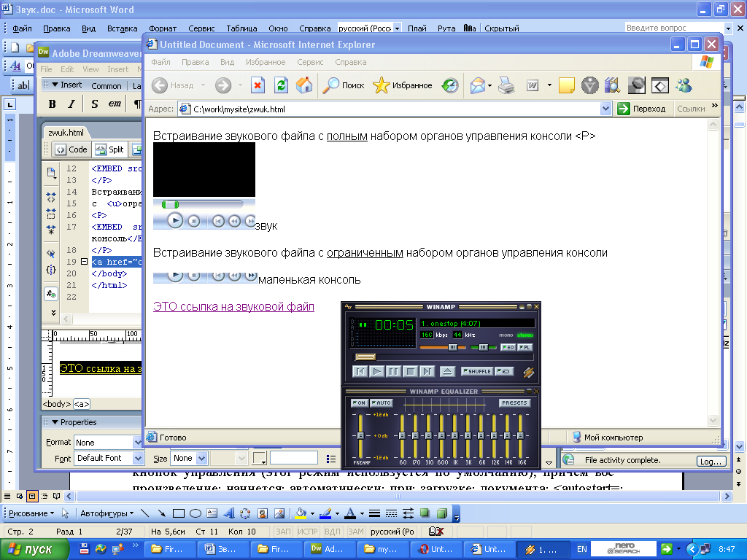Open Word's Формат menu
This screenshot has width=747, height=560.
pyautogui.click(x=163, y=28)
